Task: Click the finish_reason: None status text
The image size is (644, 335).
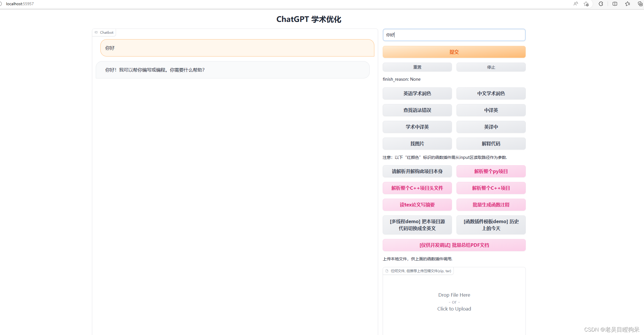Action: tap(401, 79)
